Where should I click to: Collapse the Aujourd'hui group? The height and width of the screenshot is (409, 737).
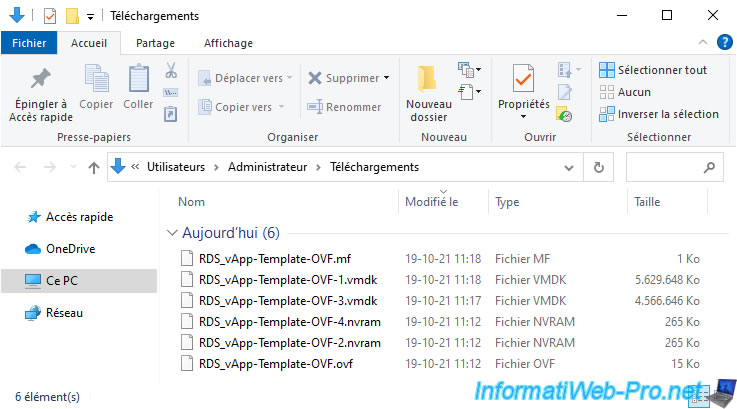click(172, 233)
